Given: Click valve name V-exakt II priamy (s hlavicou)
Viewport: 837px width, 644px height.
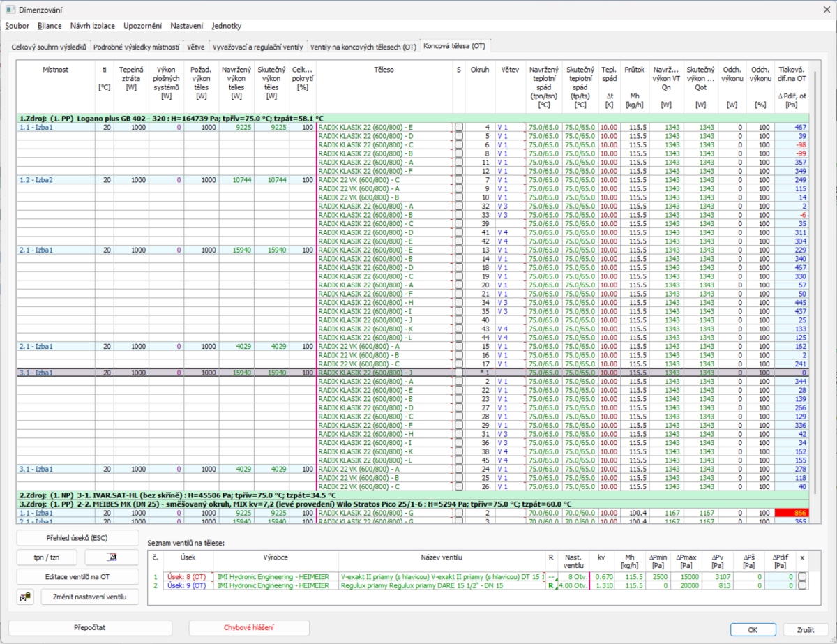Looking at the screenshot, I should click(x=442, y=577).
